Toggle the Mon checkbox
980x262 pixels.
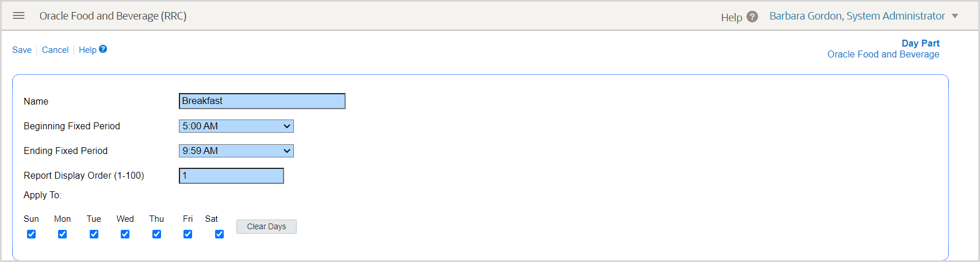click(x=63, y=234)
